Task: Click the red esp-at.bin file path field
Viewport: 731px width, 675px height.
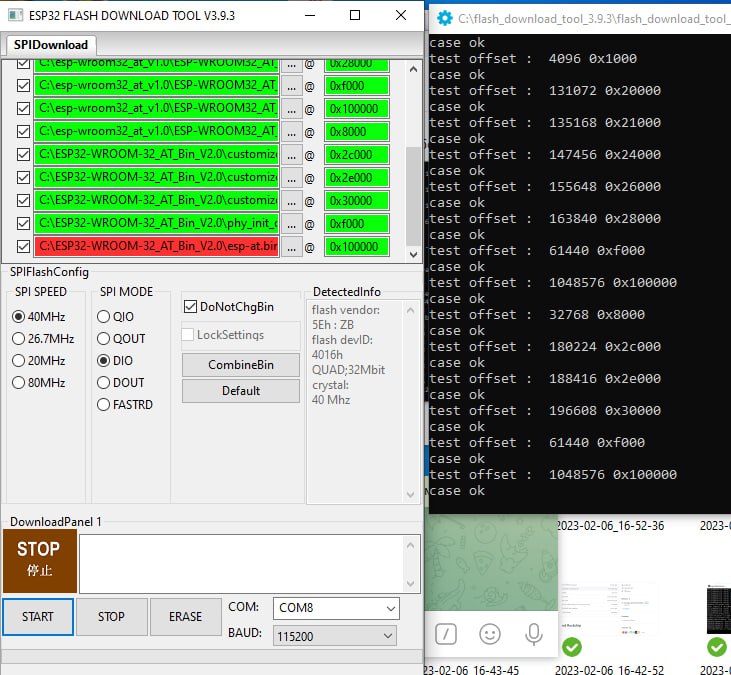Action: pos(157,246)
